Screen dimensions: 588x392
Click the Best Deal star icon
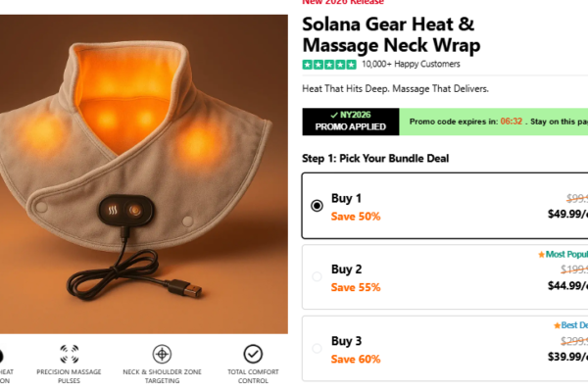click(558, 324)
